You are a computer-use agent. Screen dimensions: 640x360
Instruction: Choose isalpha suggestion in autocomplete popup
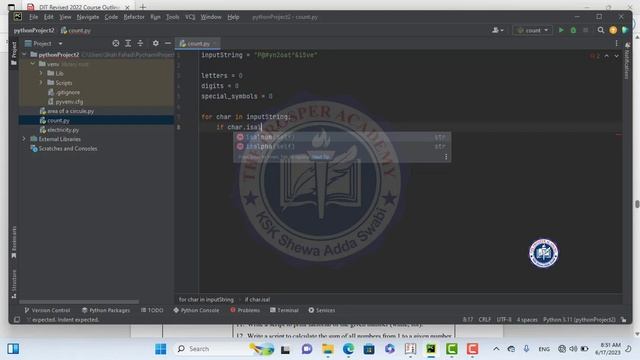pyautogui.click(x=342, y=147)
